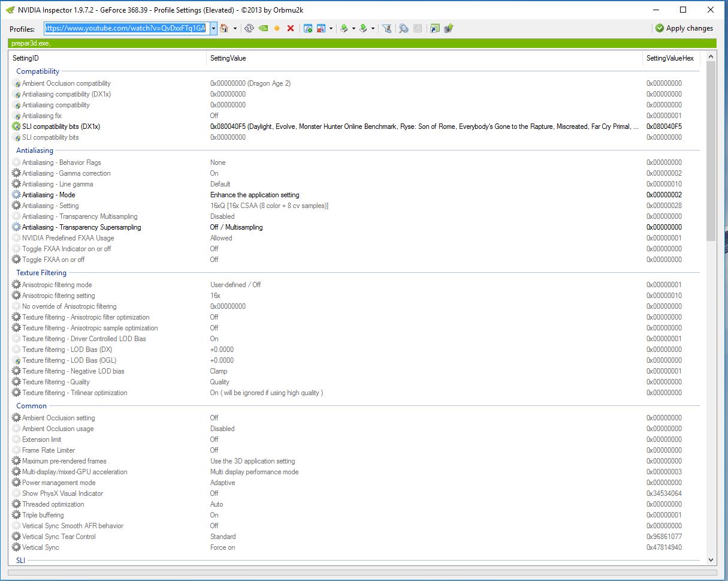Open the dropdown next to remove application icon

[331, 28]
